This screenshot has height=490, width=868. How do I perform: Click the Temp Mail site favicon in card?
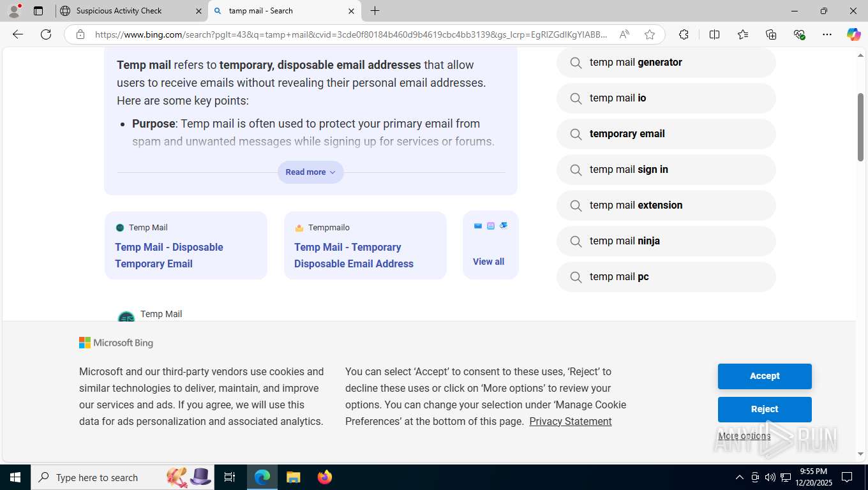(120, 228)
